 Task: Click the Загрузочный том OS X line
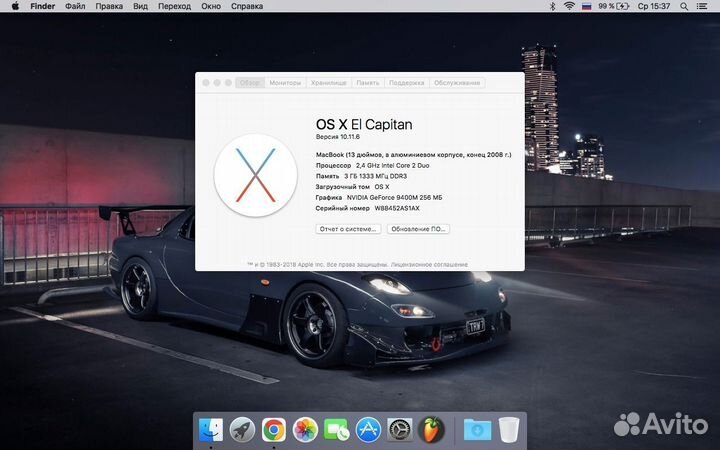(x=352, y=187)
